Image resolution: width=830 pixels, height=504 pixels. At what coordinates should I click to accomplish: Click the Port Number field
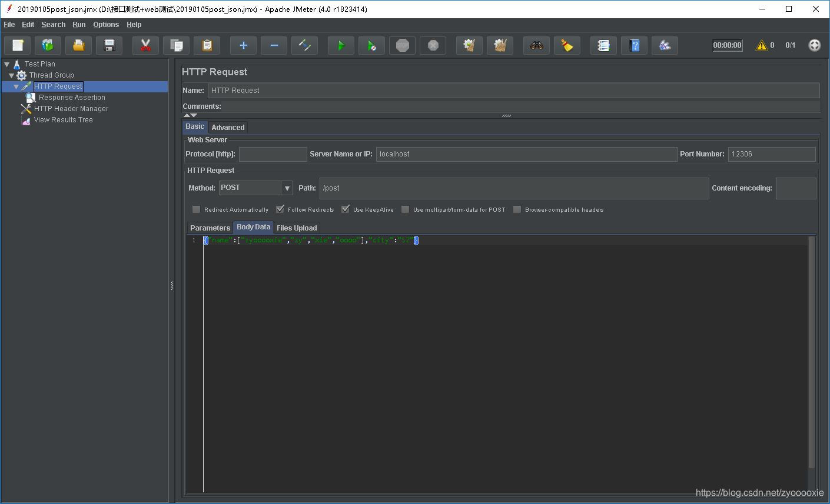(772, 154)
